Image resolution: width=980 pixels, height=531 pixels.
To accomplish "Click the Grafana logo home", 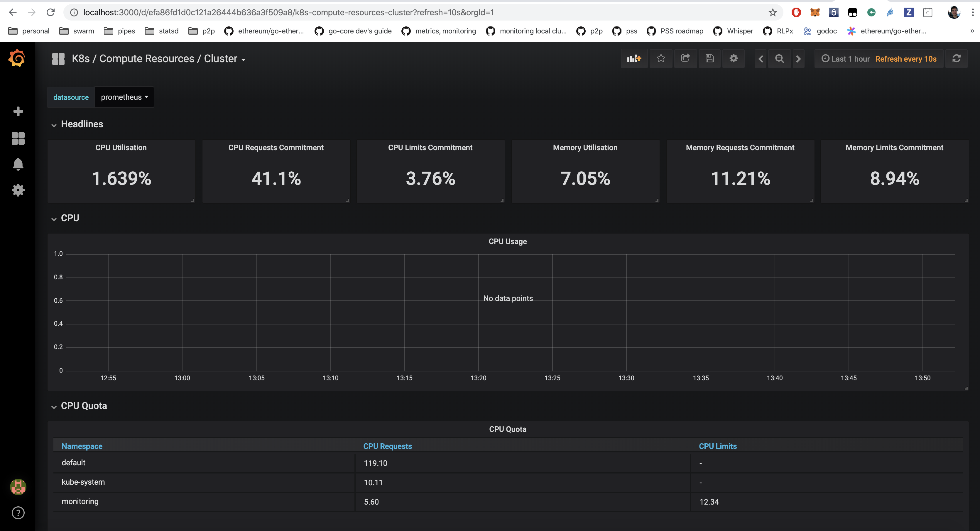I will tap(17, 58).
